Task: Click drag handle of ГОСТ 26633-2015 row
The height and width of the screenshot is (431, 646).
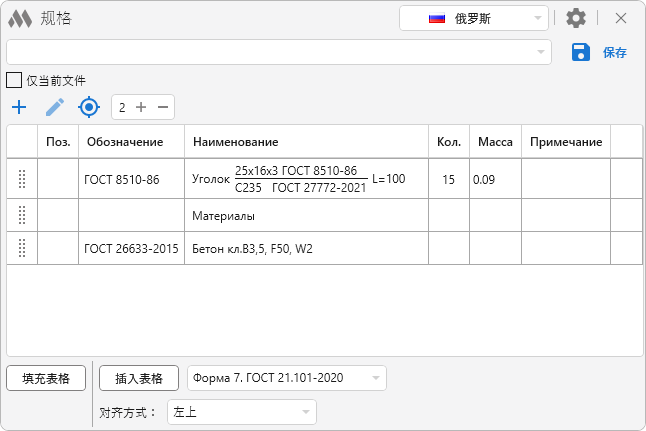Action: (22, 248)
